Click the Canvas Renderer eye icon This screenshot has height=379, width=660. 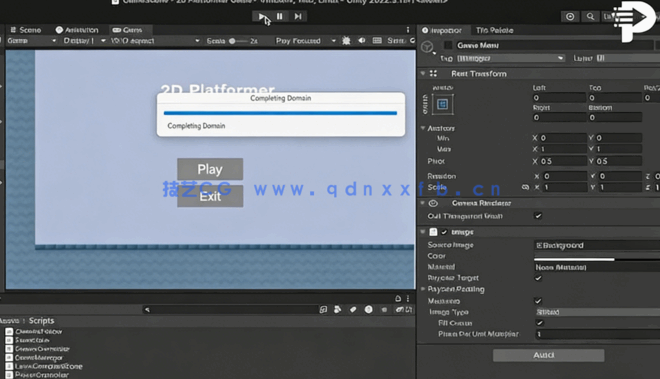[434, 203]
